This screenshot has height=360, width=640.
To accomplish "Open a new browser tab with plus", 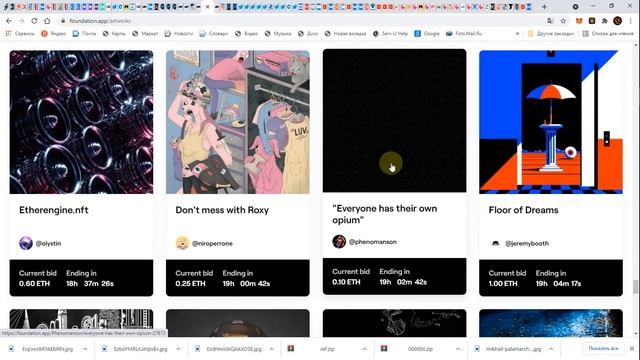I will (x=544, y=7).
